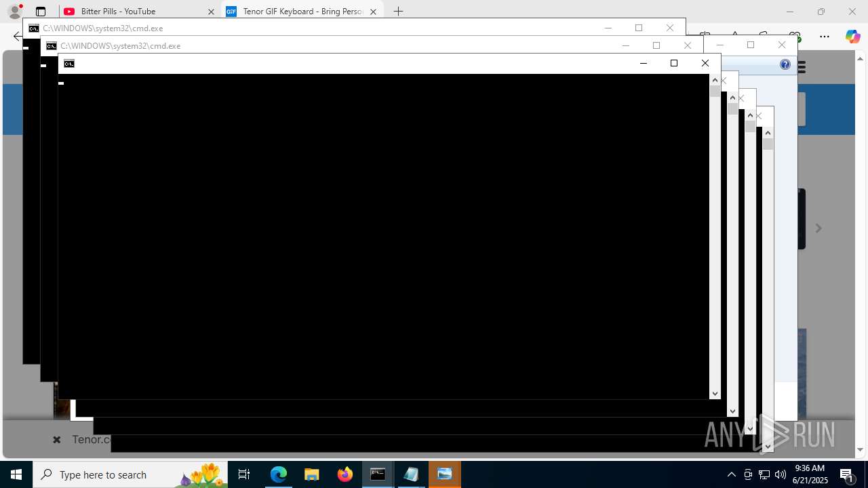Screen dimensions: 868x488
Task: Close the frontmost cmd window
Action: pos(705,63)
